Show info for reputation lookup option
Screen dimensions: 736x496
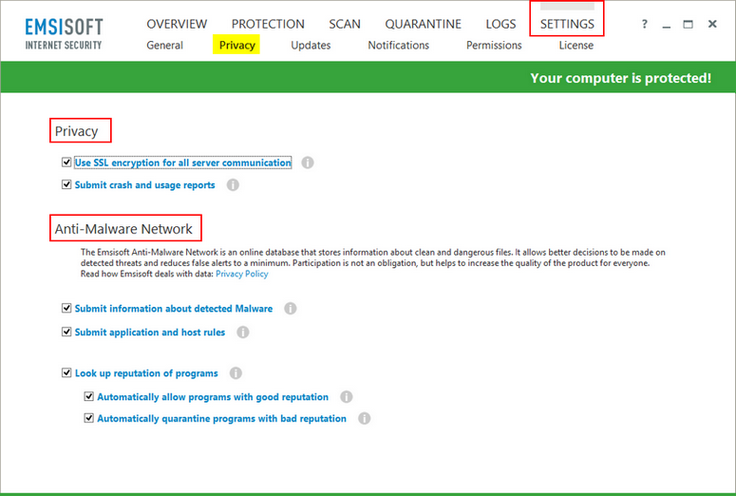click(236, 373)
